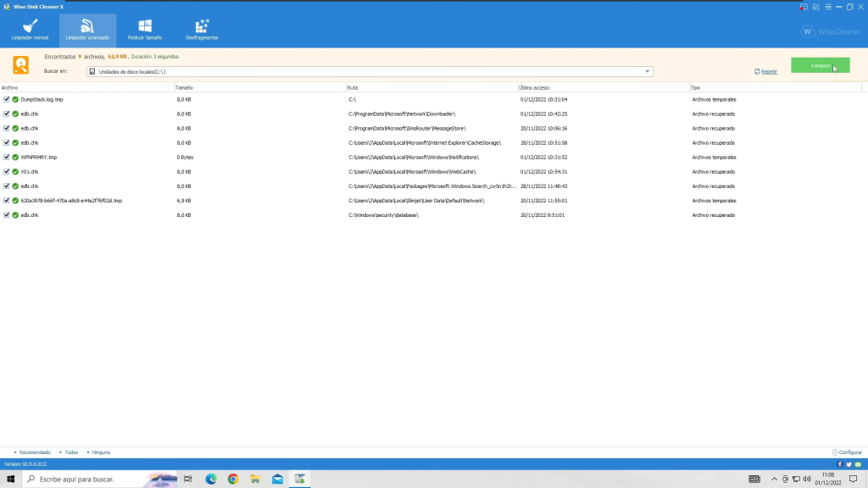Sort list by Último acceso column header
Screen dimensions: 868x488
[535, 88]
